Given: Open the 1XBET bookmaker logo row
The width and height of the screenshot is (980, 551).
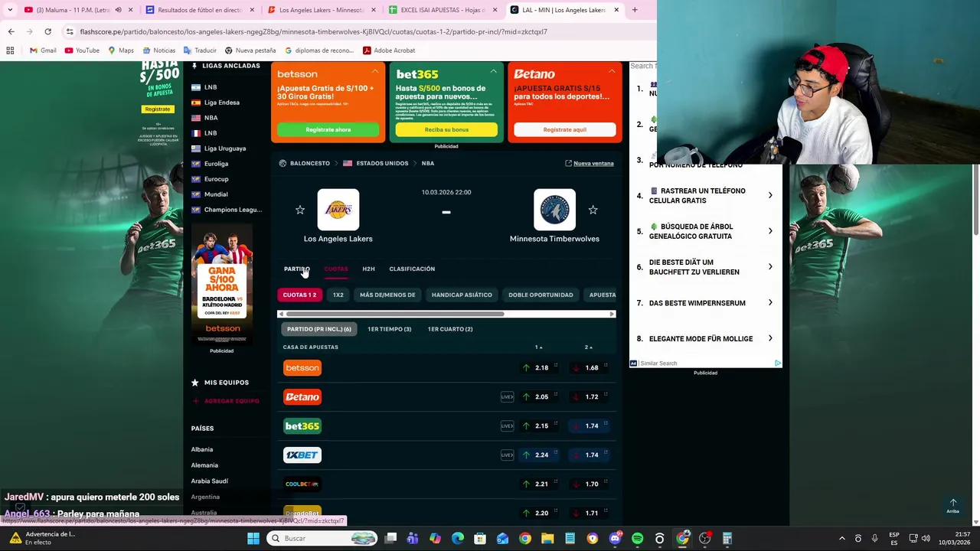Looking at the screenshot, I should point(302,455).
